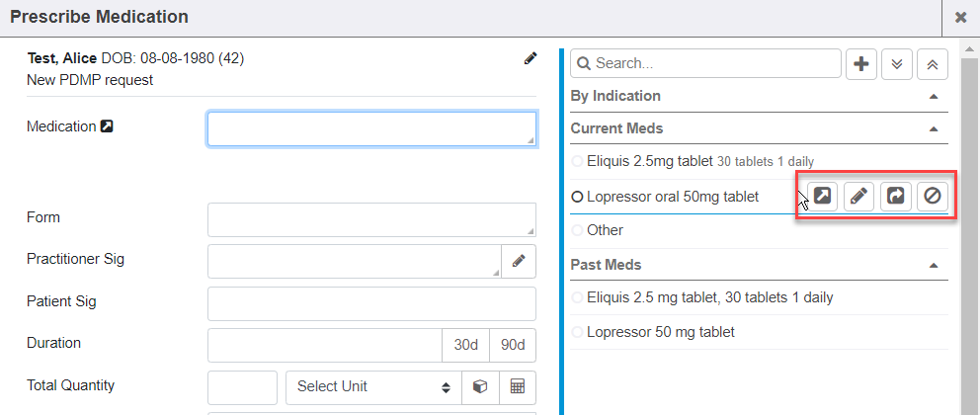The height and width of the screenshot is (415, 980).
Task: Open the Select Unit dropdown
Action: [373, 387]
